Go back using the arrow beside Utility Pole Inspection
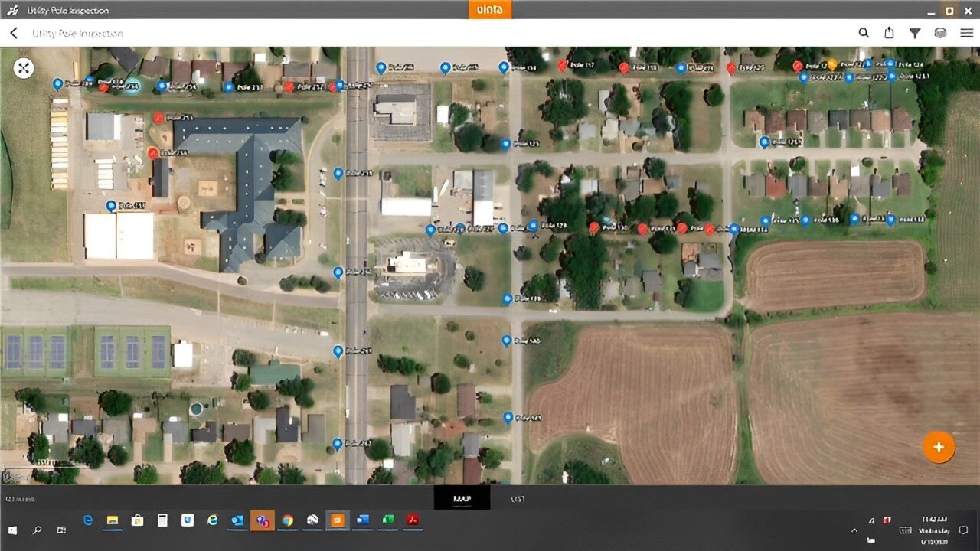This screenshot has width=980, height=551. click(x=14, y=33)
